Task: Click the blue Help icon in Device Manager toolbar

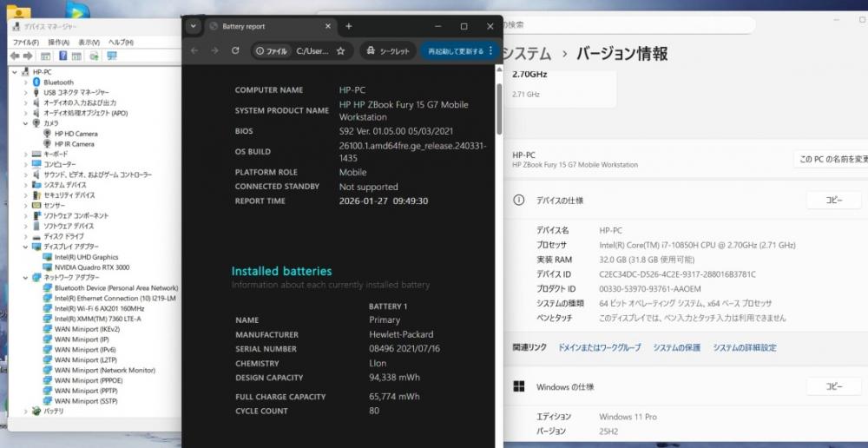Action: (63, 56)
